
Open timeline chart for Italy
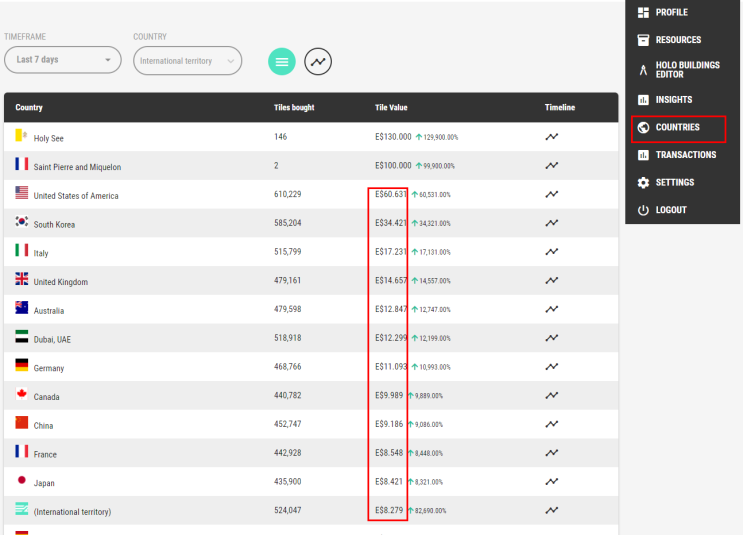[x=552, y=252]
